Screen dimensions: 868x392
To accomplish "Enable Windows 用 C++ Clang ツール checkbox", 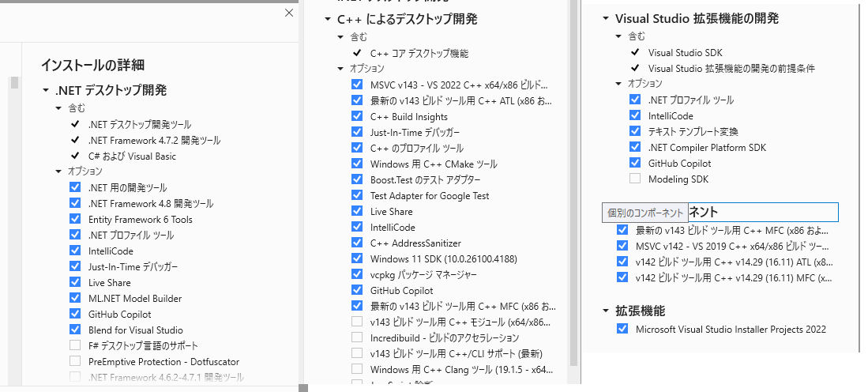I will point(357,370).
